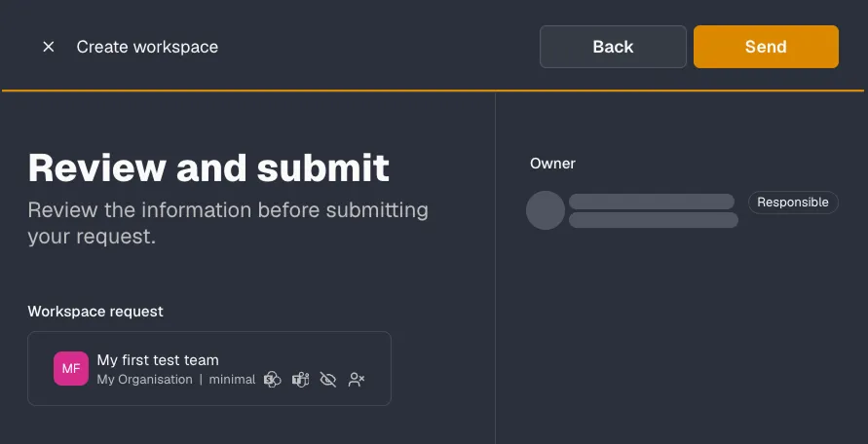Click the orange progress bar under header
The height and width of the screenshot is (444, 868).
433,91
